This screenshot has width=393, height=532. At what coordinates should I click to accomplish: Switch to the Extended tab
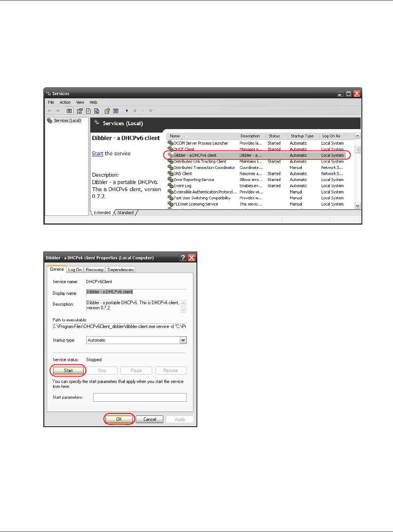102,213
